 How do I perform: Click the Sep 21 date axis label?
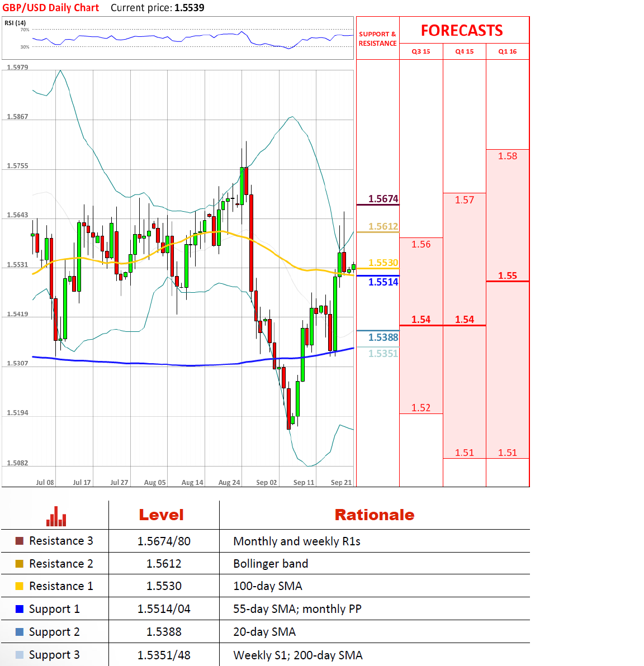342,483
